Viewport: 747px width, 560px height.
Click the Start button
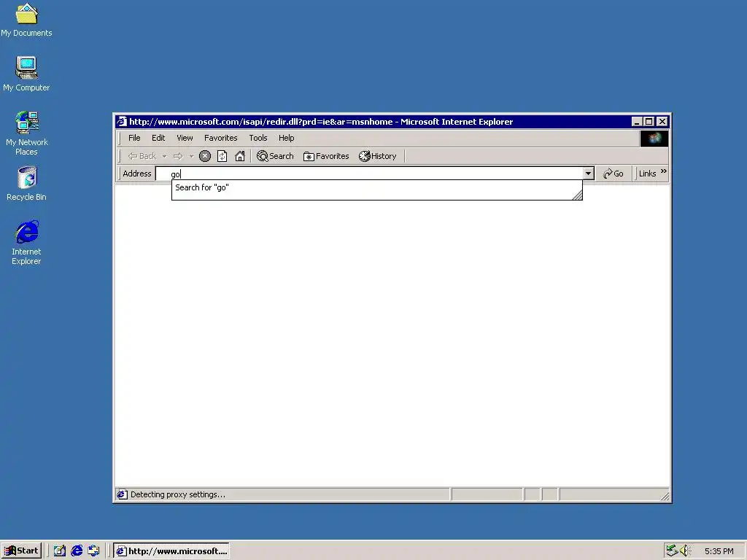(x=21, y=551)
